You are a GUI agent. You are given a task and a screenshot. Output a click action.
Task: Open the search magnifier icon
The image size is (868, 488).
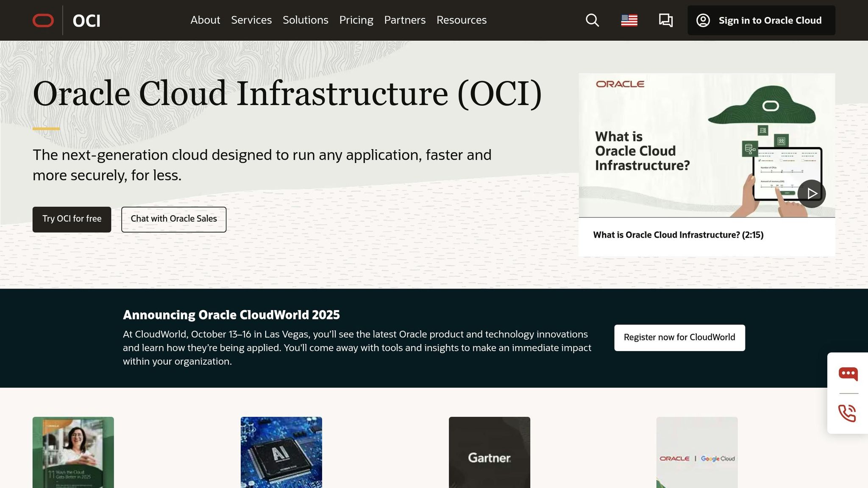pos(592,20)
